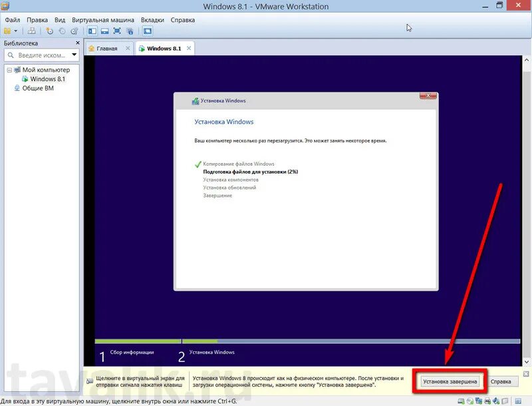The image size is (532, 406).
Task: Click the Завершение step text
Action: pos(217,196)
